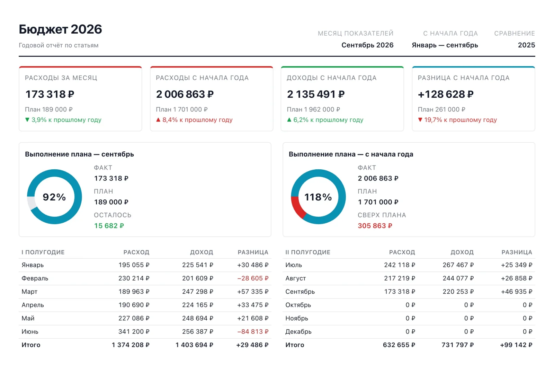Viewport: 554px width, 392px height.
Task: Open the 'Январь — сентябрь' period selector
Action: (445, 45)
